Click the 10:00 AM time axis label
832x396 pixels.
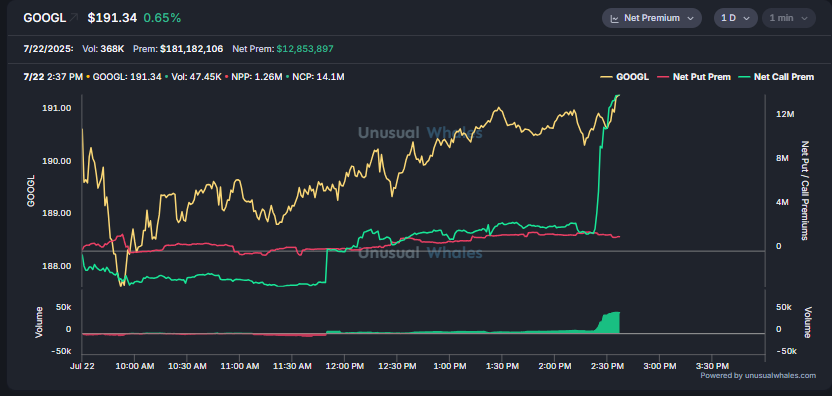coord(134,366)
